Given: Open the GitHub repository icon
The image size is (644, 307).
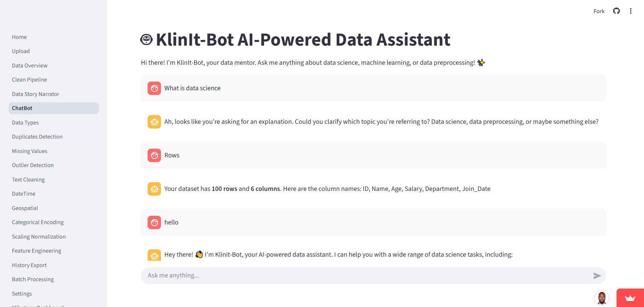Looking at the screenshot, I should tap(616, 11).
